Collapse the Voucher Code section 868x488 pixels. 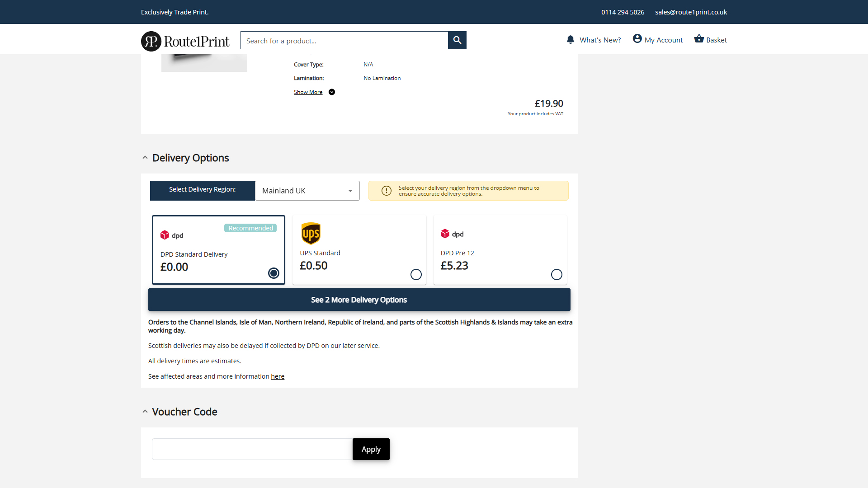coord(145,412)
